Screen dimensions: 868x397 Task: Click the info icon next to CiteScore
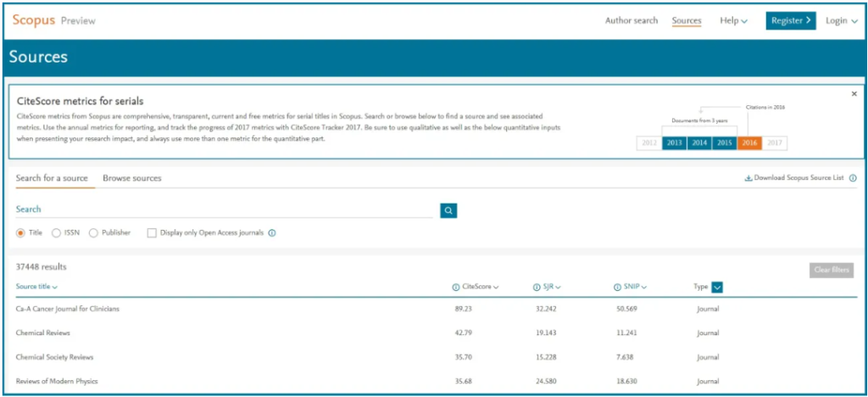(455, 288)
